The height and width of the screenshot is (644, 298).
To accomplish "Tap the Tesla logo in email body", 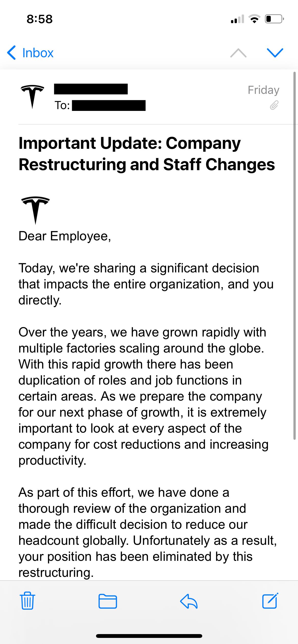I will click(x=35, y=210).
